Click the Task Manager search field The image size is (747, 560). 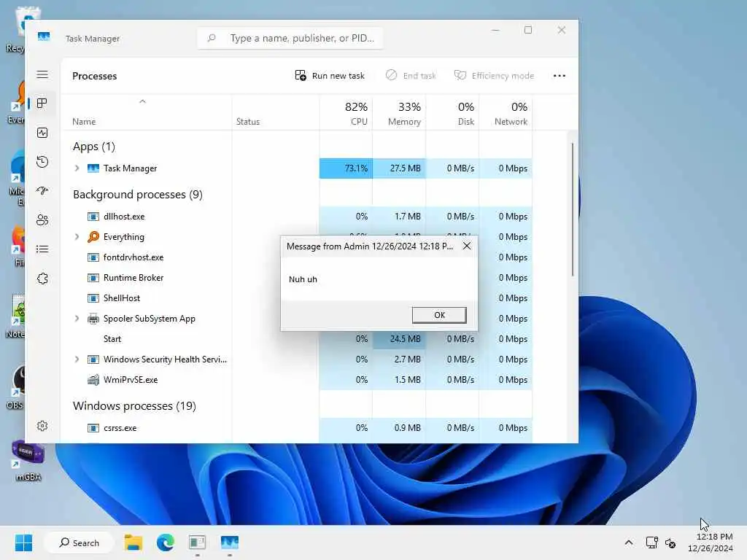(290, 38)
